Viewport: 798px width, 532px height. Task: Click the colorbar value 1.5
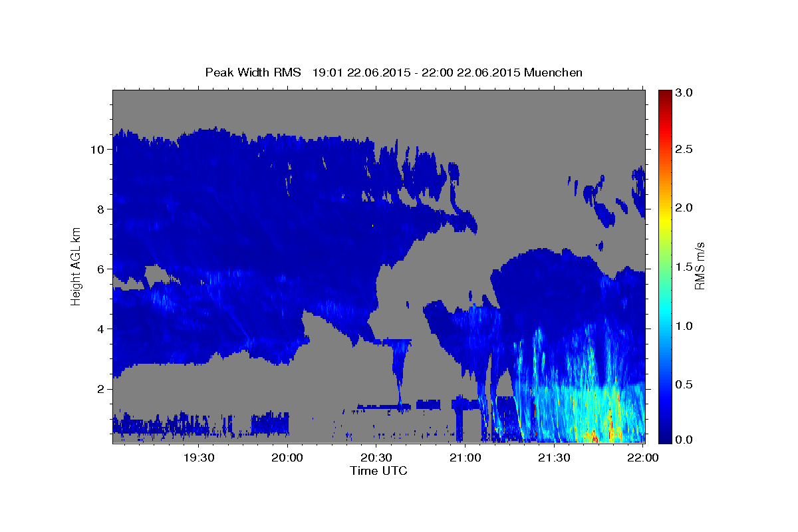coord(683,267)
